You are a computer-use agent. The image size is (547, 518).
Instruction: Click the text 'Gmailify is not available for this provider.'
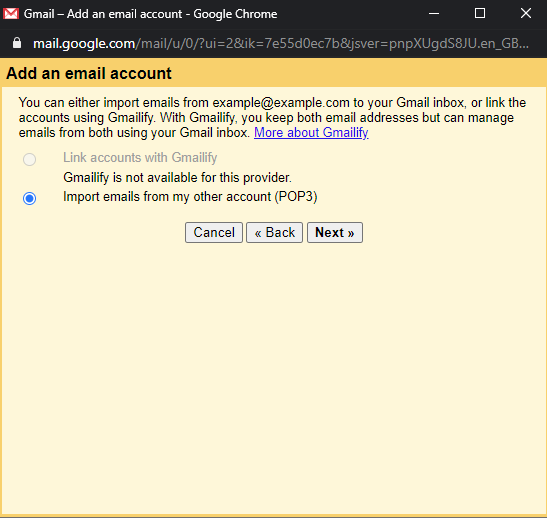tap(177, 178)
